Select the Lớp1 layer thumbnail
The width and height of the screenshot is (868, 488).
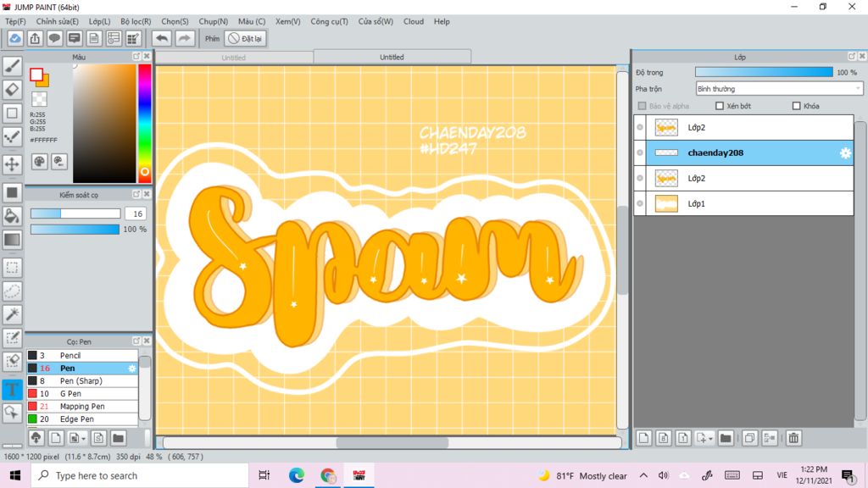(666, 203)
